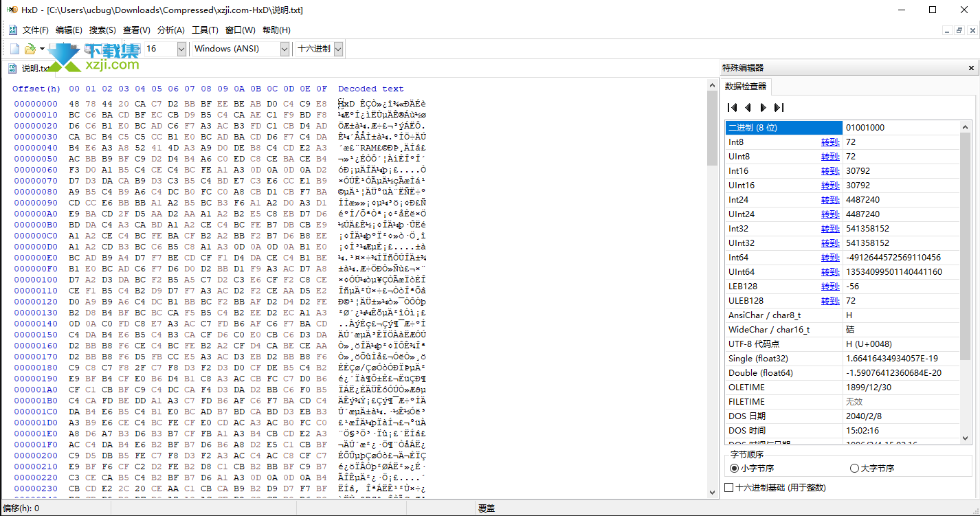
Task: Select 小字节序 byte order
Action: tap(735, 469)
